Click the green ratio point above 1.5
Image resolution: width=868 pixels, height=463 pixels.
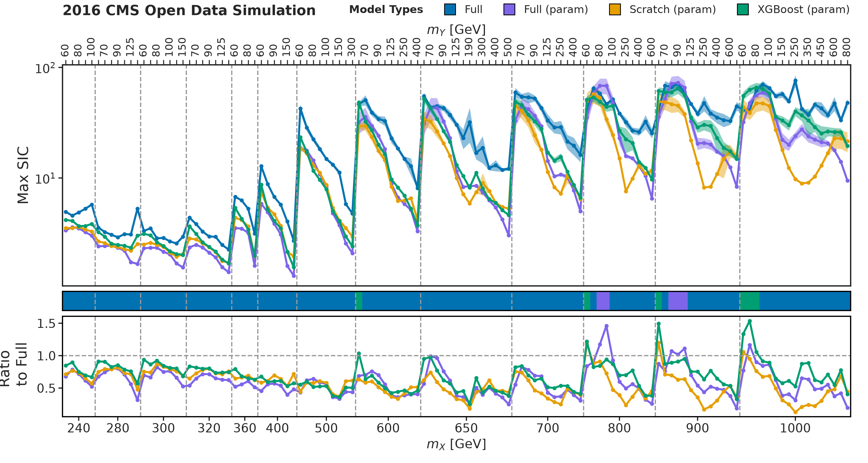(x=750, y=321)
